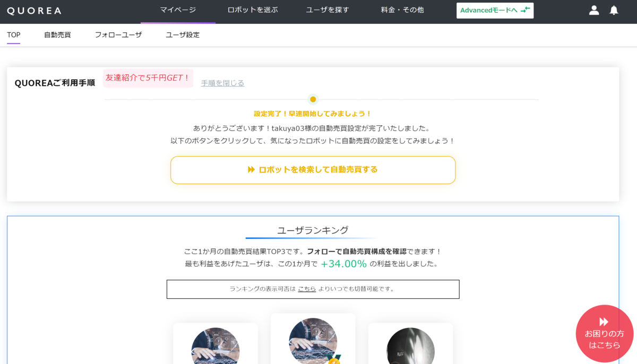The width and height of the screenshot is (637, 364).
Task: Select the TOP tab
Action: coord(14,35)
